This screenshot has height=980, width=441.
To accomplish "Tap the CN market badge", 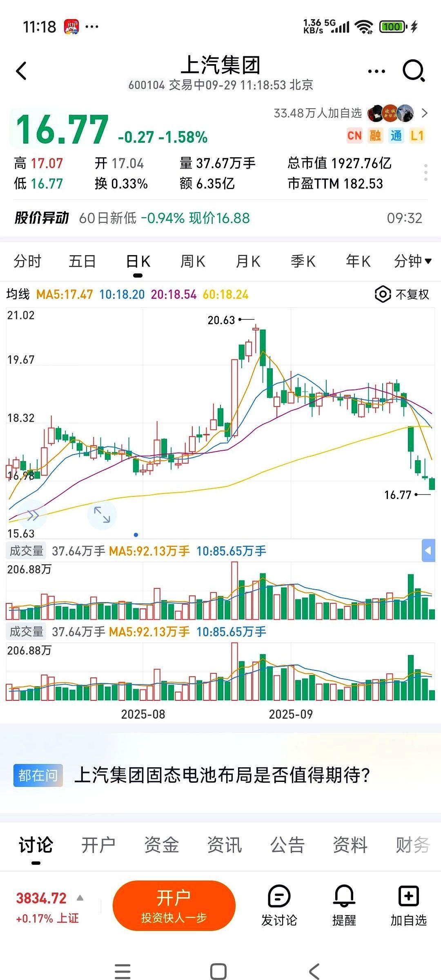I will click(354, 136).
